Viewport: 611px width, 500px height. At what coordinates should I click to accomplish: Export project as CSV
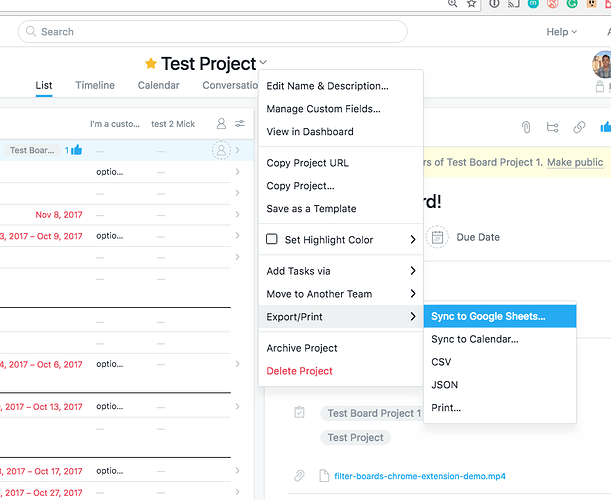click(500, 362)
